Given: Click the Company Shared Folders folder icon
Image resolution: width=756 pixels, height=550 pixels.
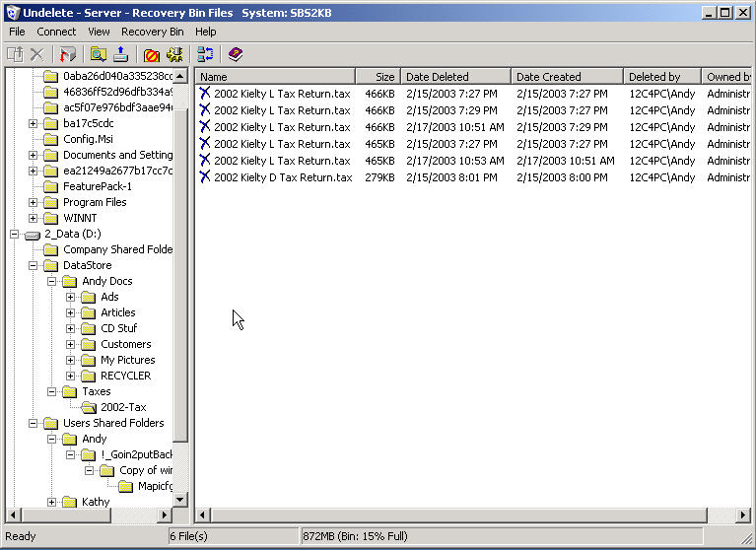Looking at the screenshot, I should (50, 249).
